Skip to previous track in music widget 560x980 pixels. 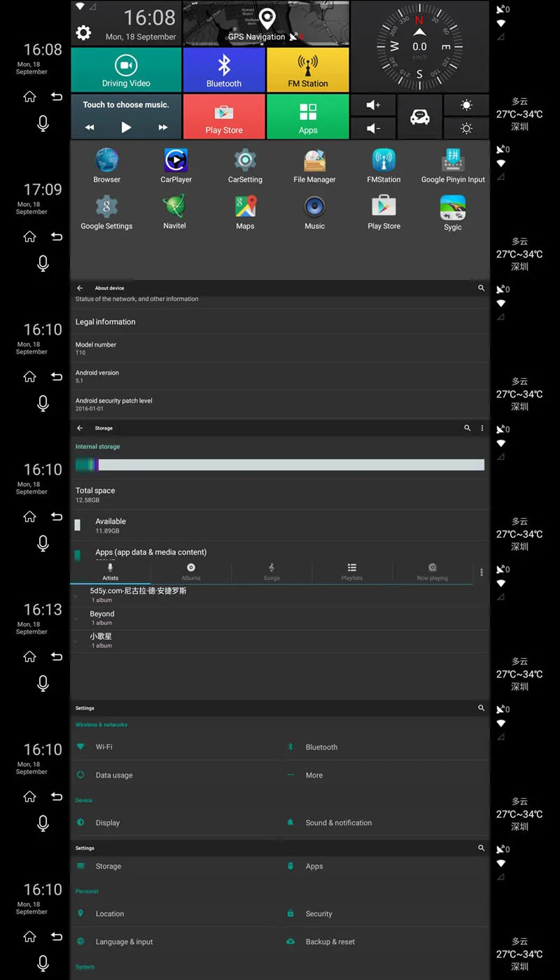[x=90, y=127]
